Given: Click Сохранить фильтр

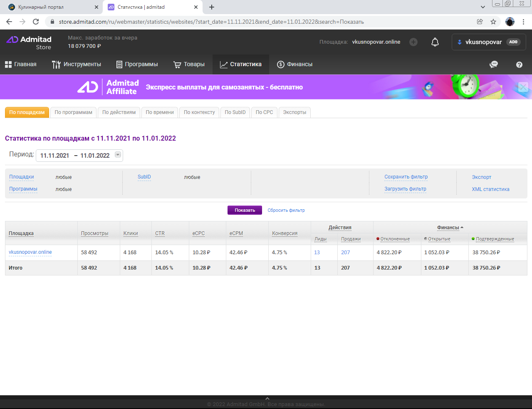Looking at the screenshot, I should click(x=406, y=177).
